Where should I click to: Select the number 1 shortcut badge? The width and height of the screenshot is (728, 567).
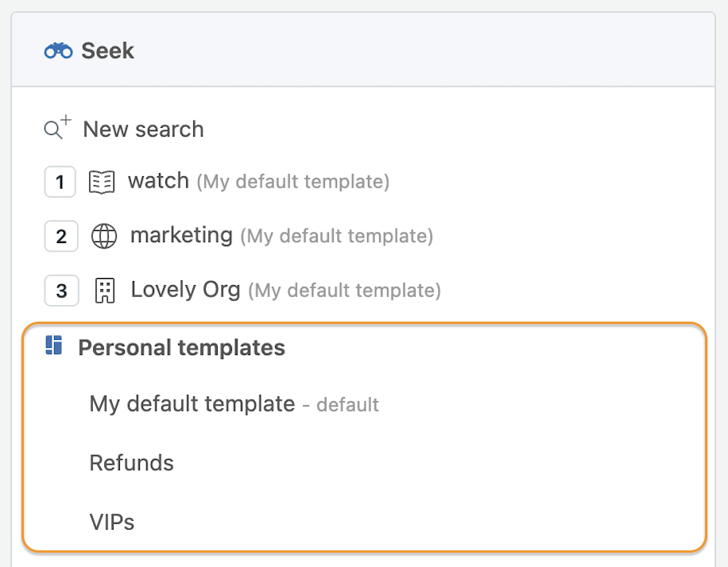coord(60,182)
